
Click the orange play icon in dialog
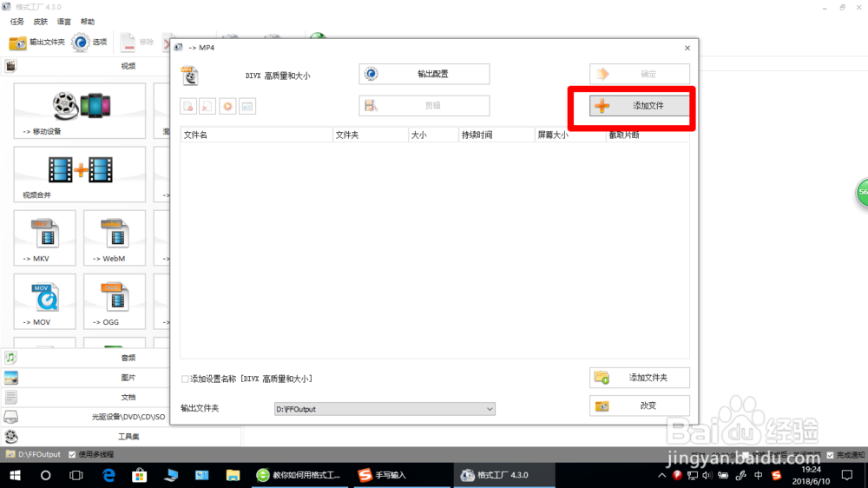pos(227,106)
